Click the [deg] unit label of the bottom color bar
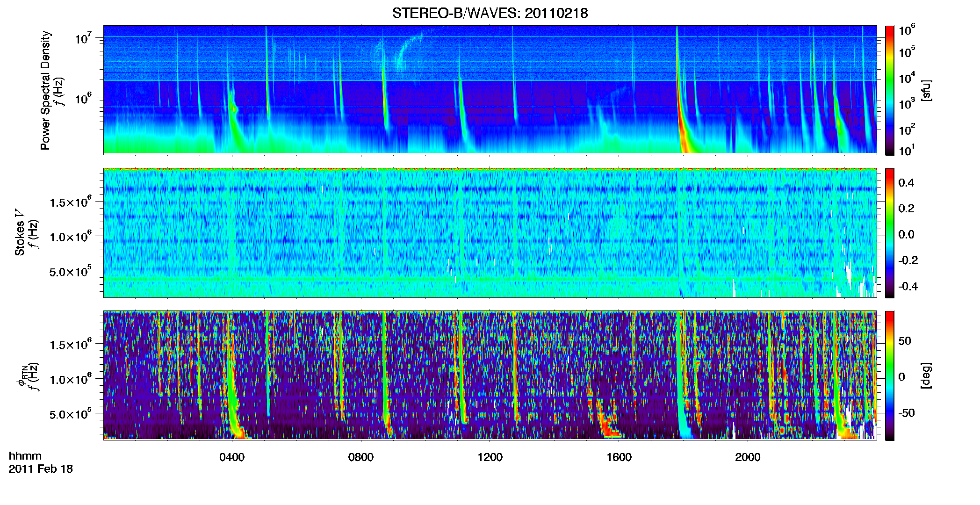 coord(926,375)
